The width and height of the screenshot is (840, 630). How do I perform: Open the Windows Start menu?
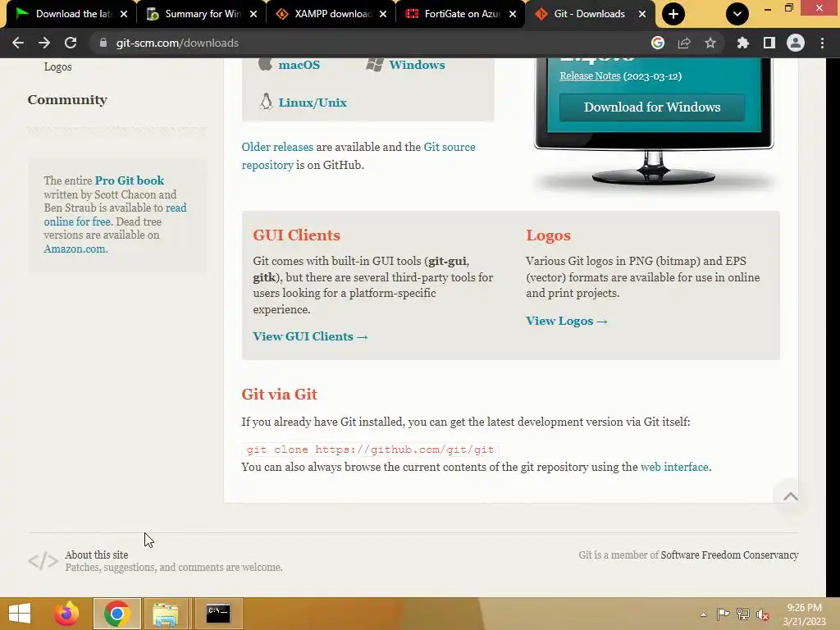pyautogui.click(x=20, y=614)
